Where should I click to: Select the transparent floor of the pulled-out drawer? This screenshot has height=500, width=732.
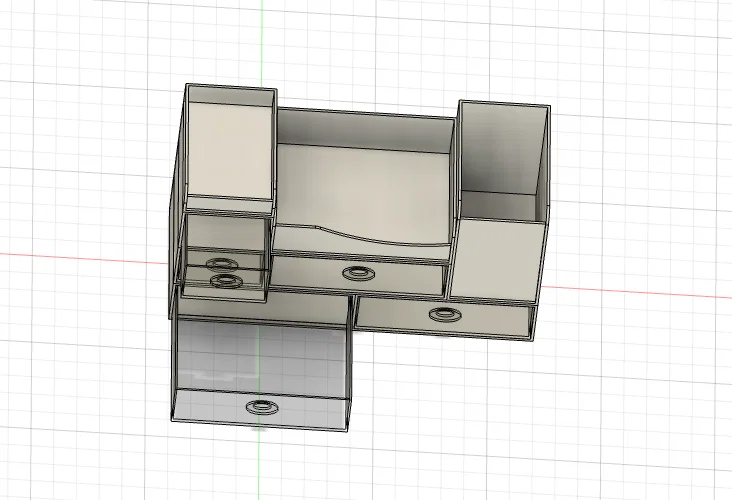(x=261, y=359)
